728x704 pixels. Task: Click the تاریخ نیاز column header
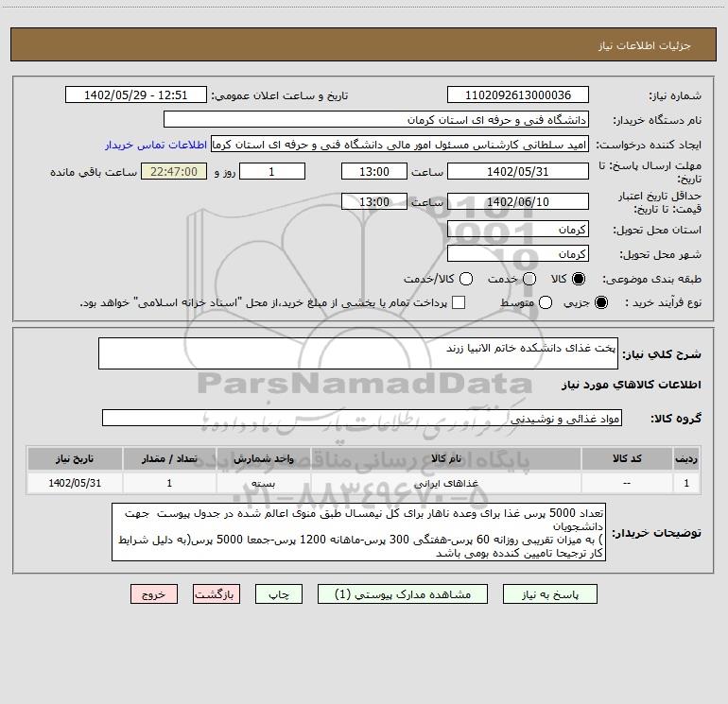point(75,458)
